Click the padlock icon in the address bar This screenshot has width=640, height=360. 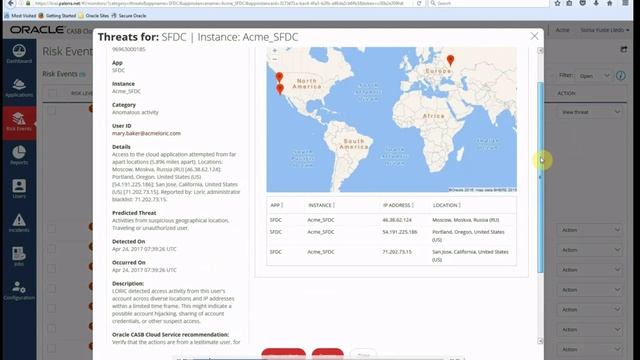coord(28,3)
